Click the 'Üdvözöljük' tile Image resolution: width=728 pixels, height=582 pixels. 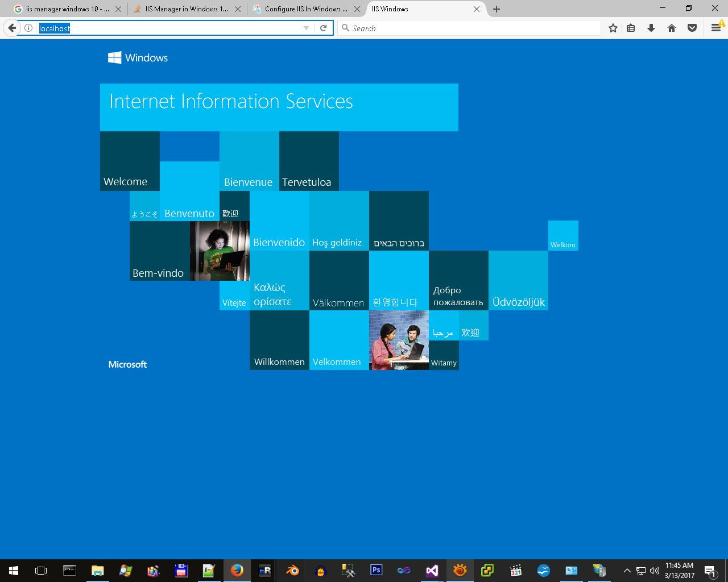[518, 281]
